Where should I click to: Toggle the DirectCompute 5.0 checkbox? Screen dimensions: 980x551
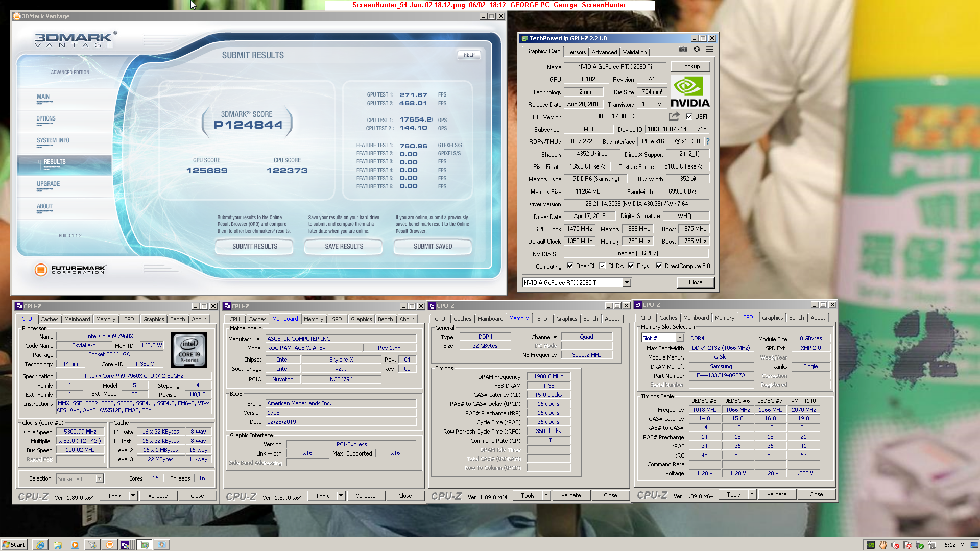click(x=659, y=266)
